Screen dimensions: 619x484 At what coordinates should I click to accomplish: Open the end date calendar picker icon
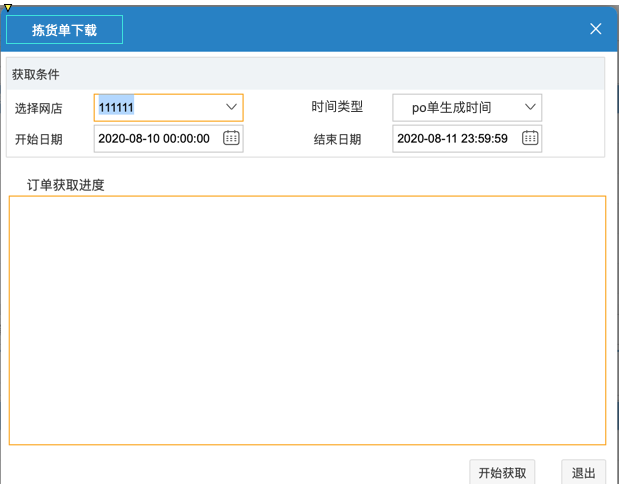click(x=530, y=138)
